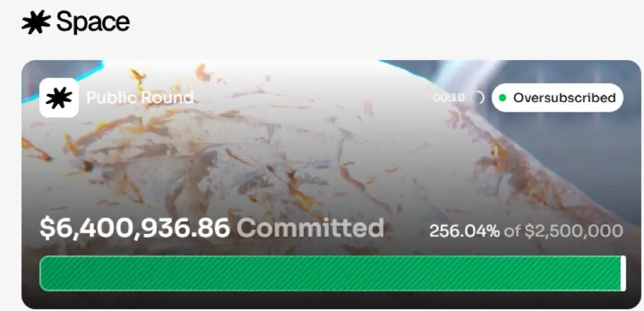Viewport: 644px width, 311px height.
Task: Click the 256.04% percentage figure
Action: pos(464,231)
